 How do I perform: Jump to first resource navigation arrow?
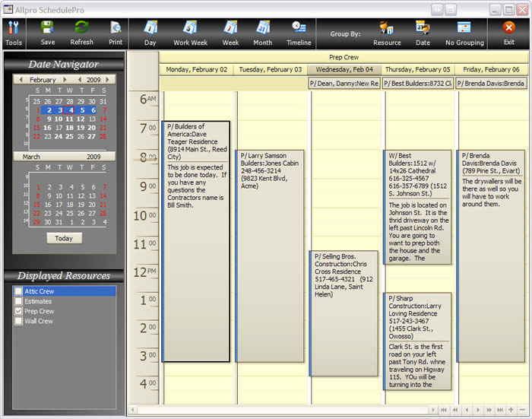point(444,410)
